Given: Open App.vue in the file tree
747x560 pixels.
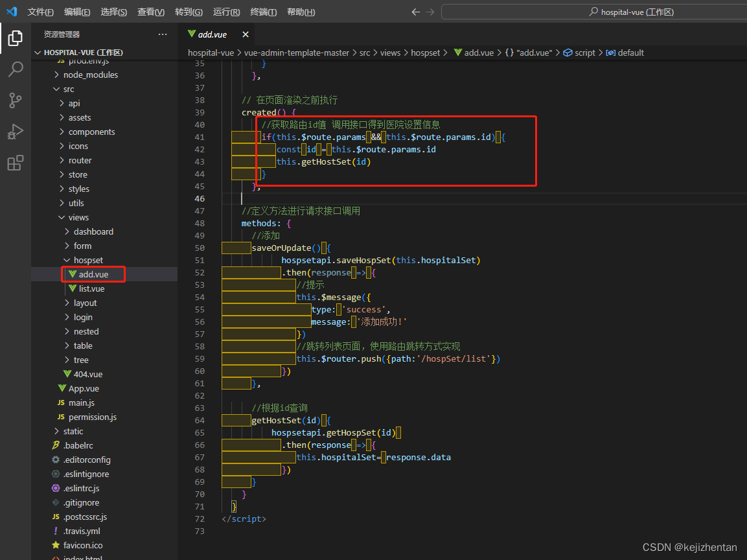Looking at the screenshot, I should (84, 388).
